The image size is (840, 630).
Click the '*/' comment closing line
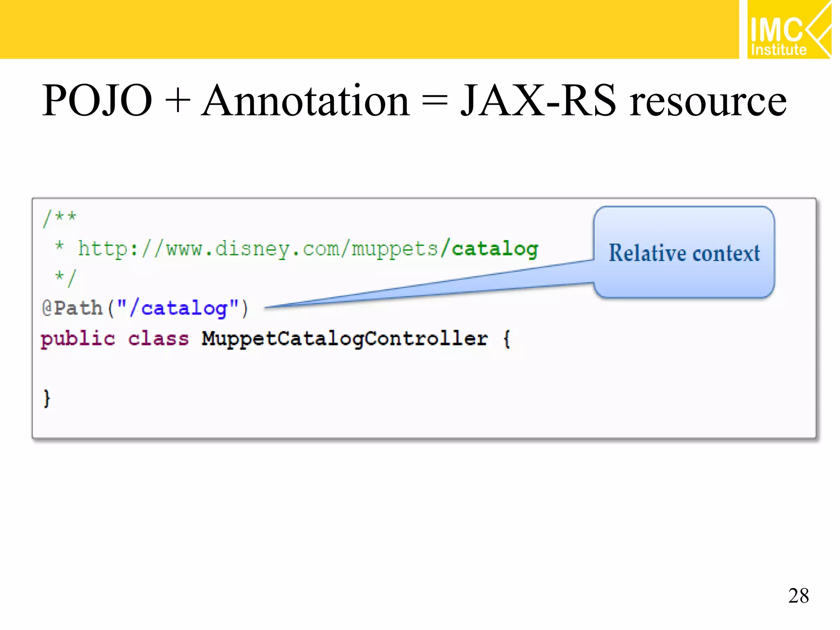tap(66, 278)
